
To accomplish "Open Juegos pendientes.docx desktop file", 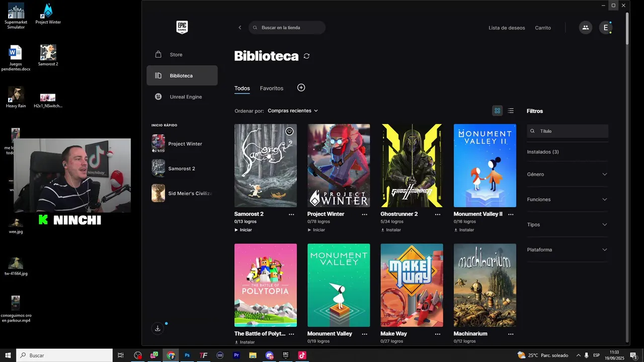I will click(16, 58).
